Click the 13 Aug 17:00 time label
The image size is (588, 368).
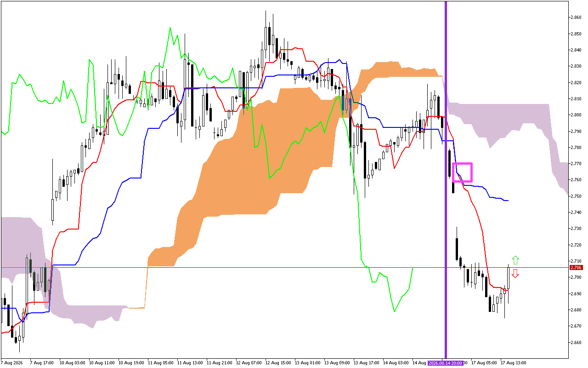click(367, 363)
